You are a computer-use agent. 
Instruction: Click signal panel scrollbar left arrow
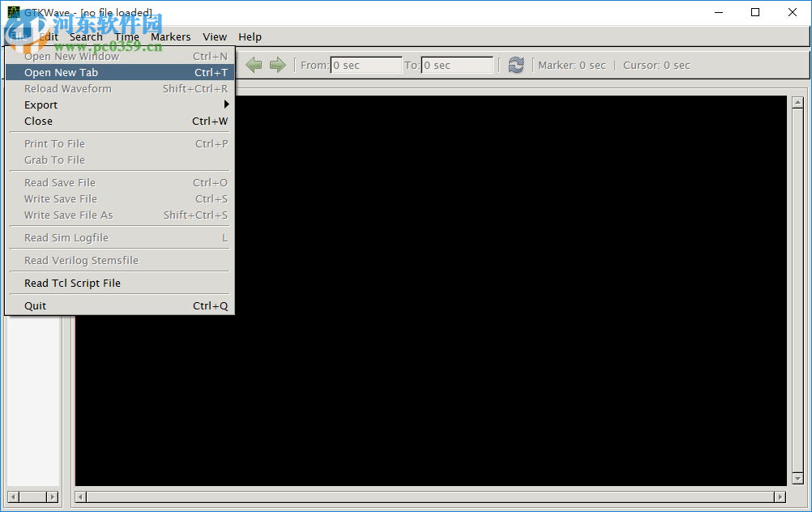14,497
